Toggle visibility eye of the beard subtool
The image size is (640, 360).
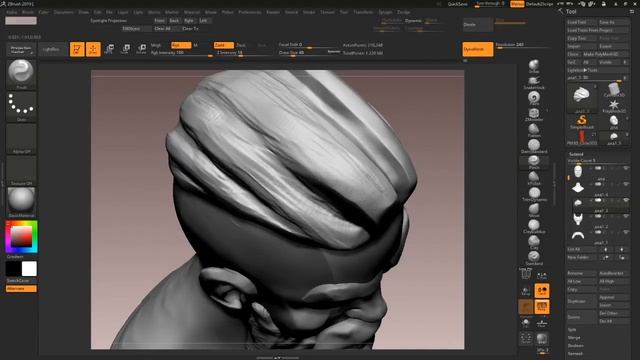coord(626,216)
